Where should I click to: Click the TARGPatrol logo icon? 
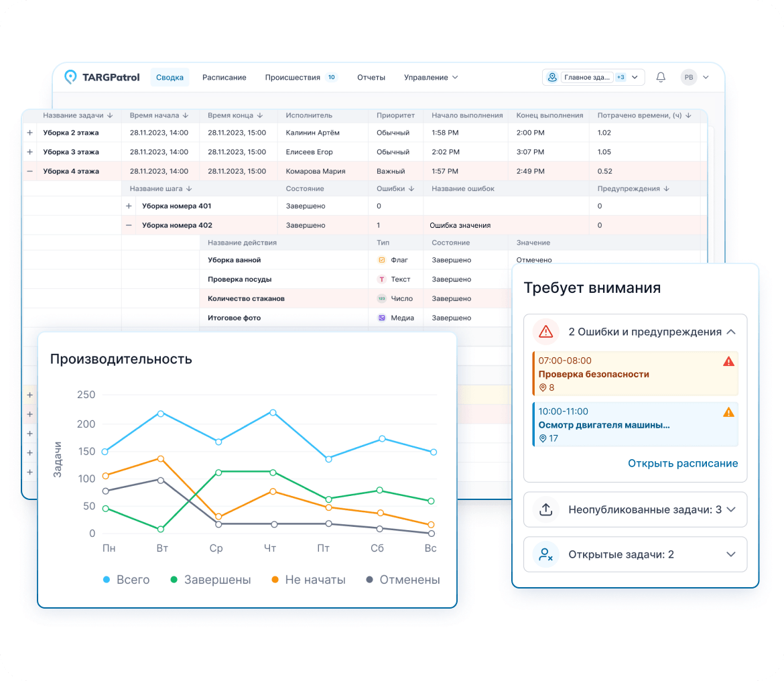[70, 77]
